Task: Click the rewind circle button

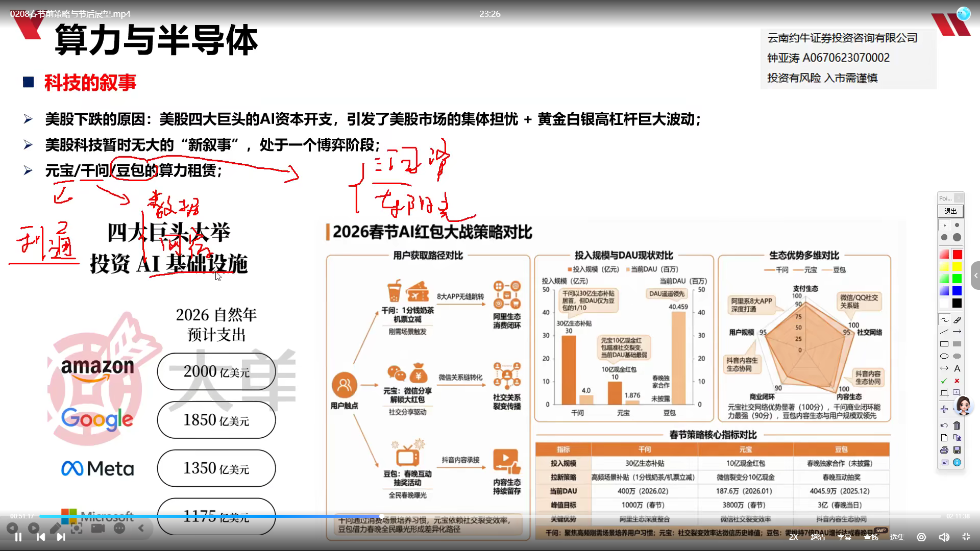Action: [12, 528]
